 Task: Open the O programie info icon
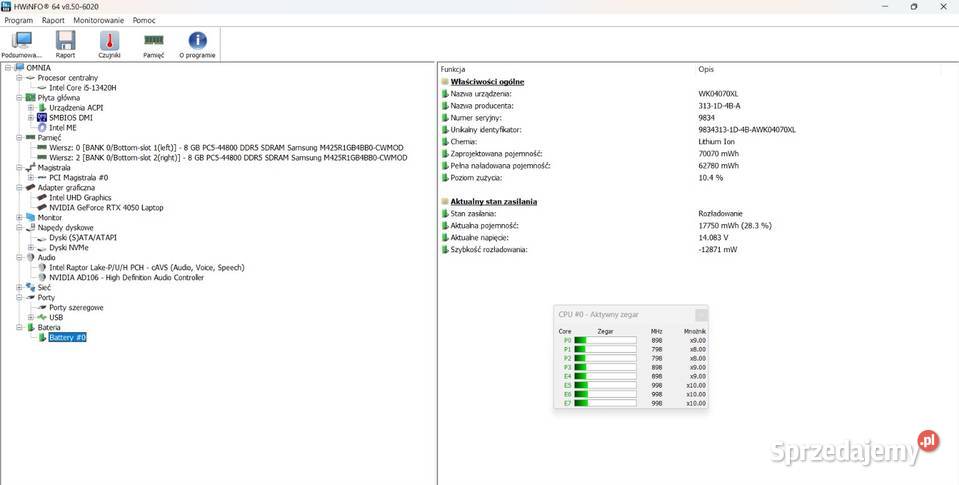click(x=198, y=40)
